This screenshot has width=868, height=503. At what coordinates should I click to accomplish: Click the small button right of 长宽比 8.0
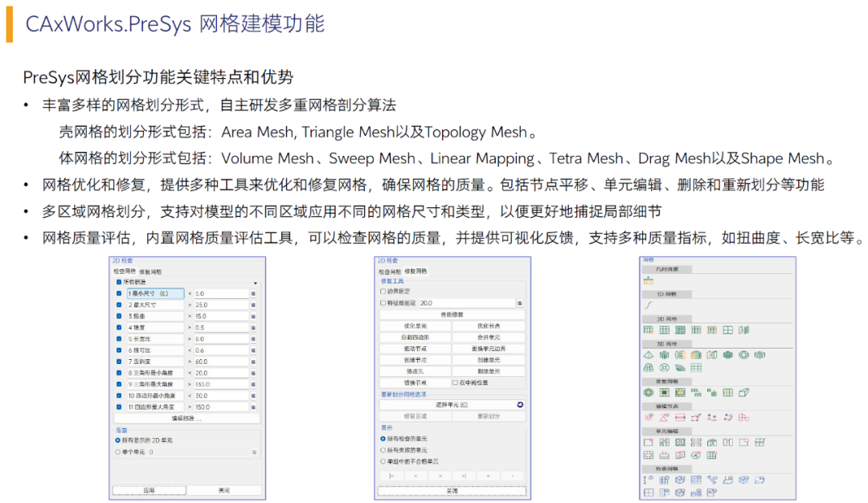coord(253,339)
